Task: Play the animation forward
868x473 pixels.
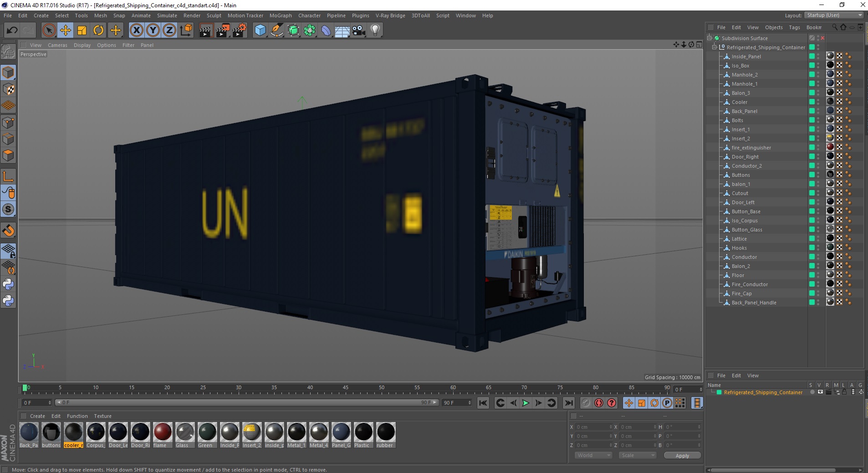Action: coord(526,403)
